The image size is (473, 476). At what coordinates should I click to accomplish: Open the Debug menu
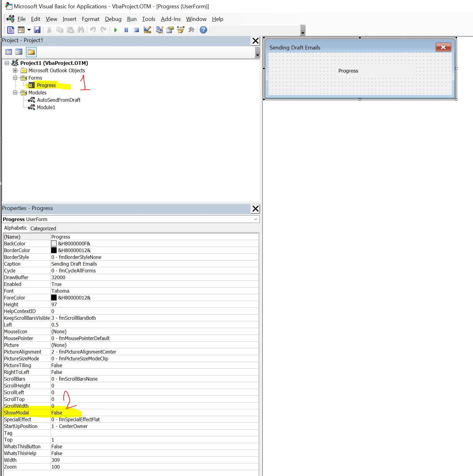[x=113, y=19]
